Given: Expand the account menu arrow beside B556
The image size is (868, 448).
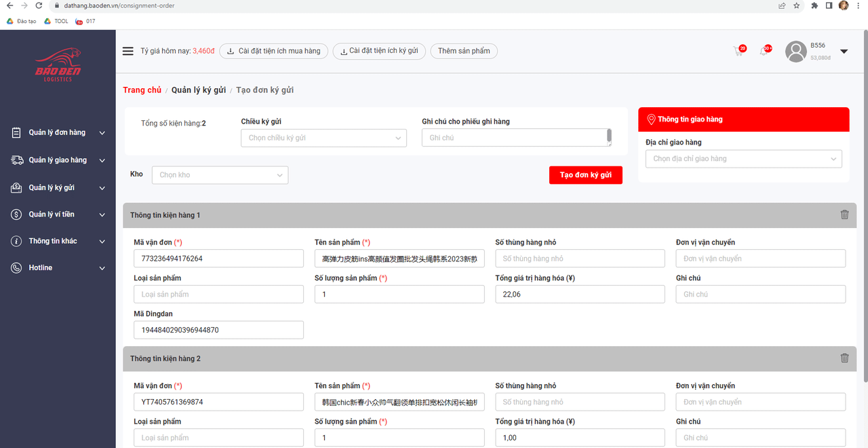Looking at the screenshot, I should [x=844, y=52].
